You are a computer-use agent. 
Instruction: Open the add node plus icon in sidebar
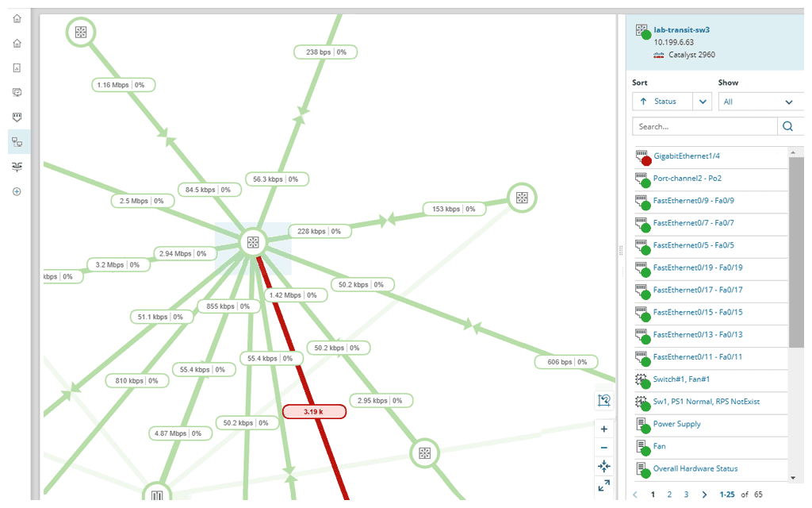tap(16, 190)
